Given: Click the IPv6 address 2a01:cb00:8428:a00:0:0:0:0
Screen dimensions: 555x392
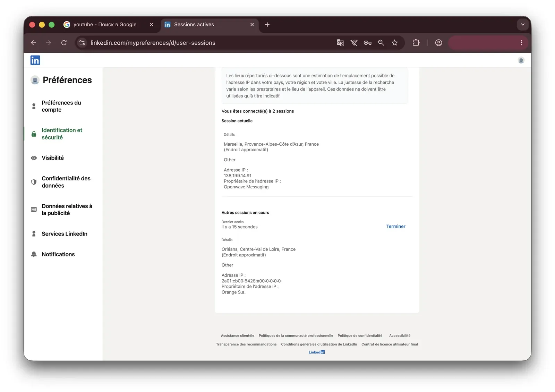Looking at the screenshot, I should [x=251, y=281].
